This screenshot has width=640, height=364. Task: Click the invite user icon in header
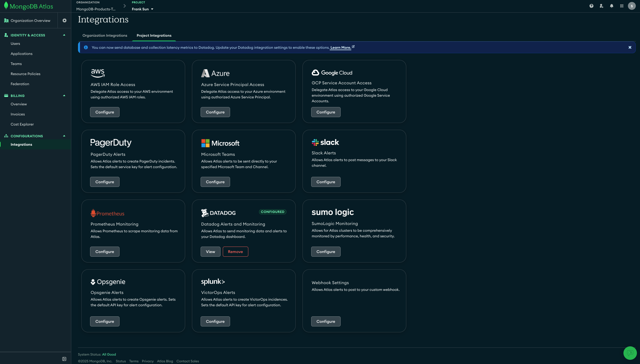point(601,6)
